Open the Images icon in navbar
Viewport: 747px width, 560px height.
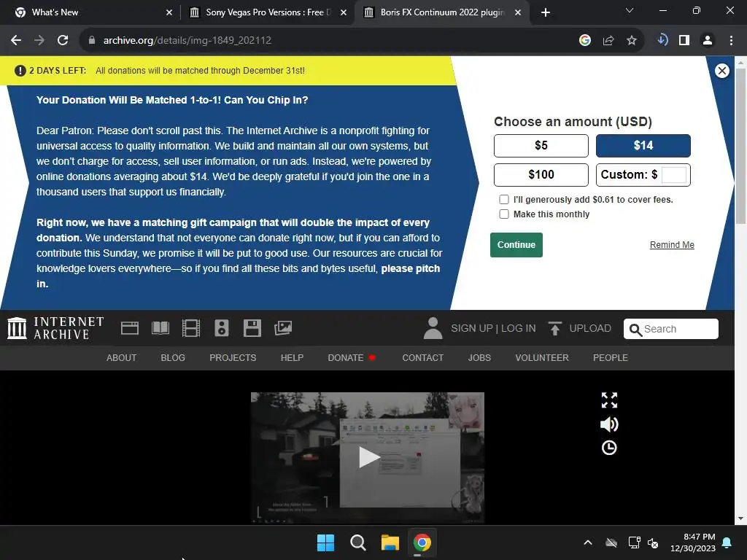(x=283, y=328)
